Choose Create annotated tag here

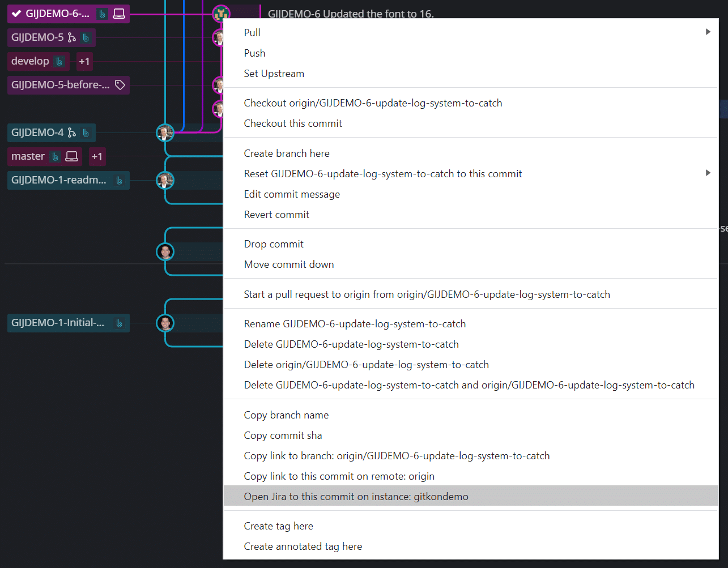[x=303, y=546]
